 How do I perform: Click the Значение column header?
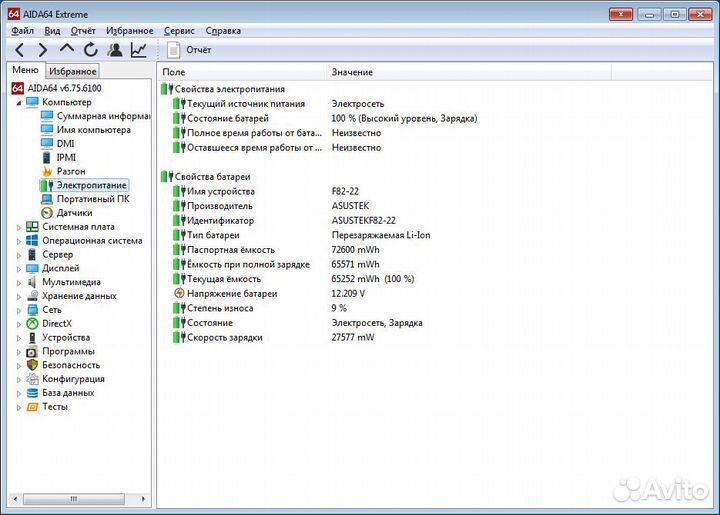352,72
